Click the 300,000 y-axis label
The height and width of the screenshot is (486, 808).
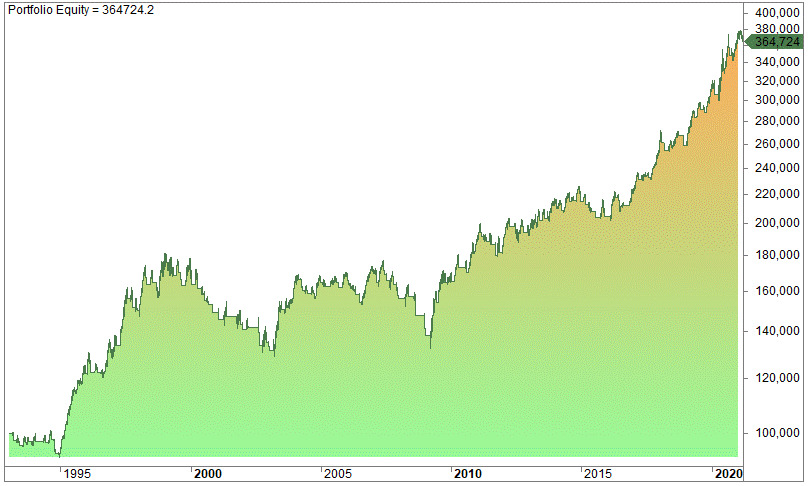point(777,99)
